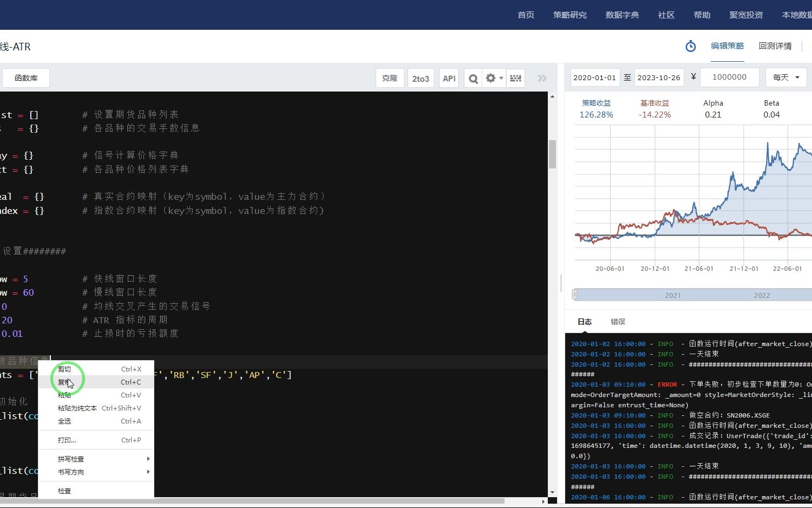Open the 每天 frequency dropdown
Viewport: 812px width, 508px height.
click(786, 77)
